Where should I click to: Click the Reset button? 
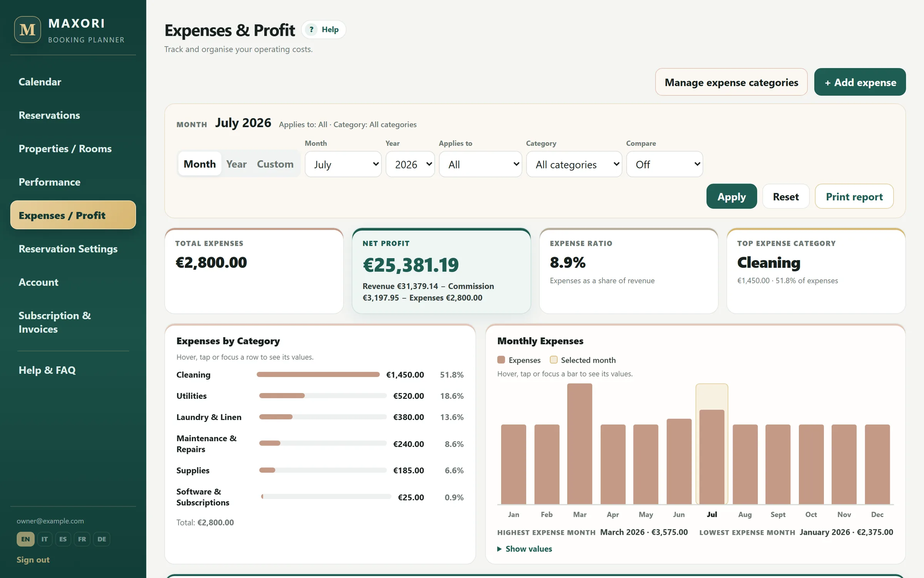coord(786,197)
